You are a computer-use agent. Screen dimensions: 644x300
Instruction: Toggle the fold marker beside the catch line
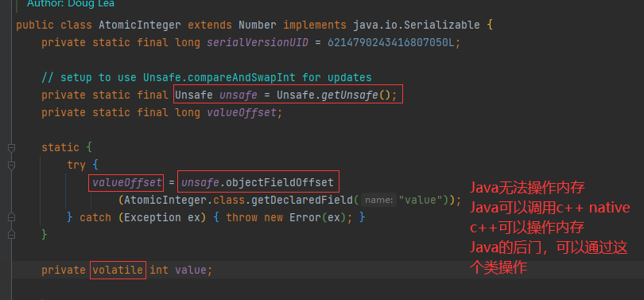(11, 217)
